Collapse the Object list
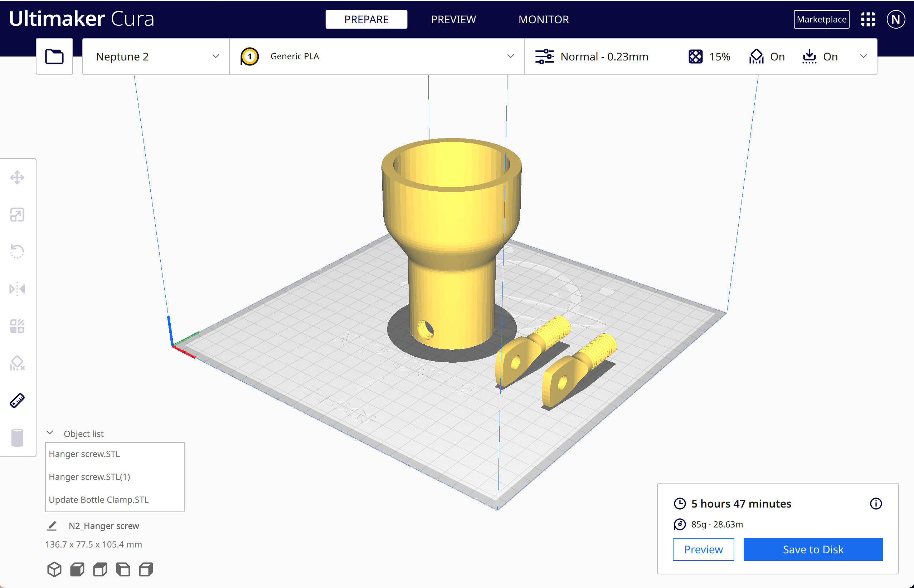 point(50,433)
